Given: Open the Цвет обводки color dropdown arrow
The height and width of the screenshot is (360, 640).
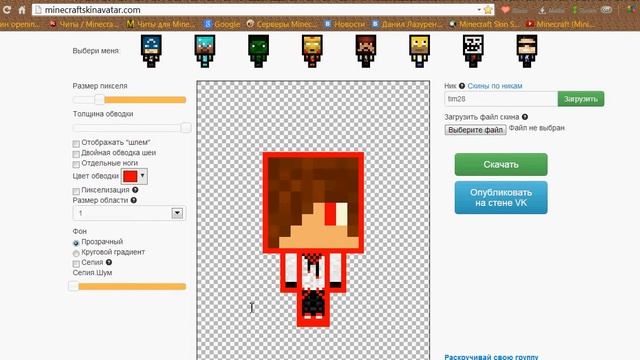Looking at the screenshot, I should click(x=142, y=176).
